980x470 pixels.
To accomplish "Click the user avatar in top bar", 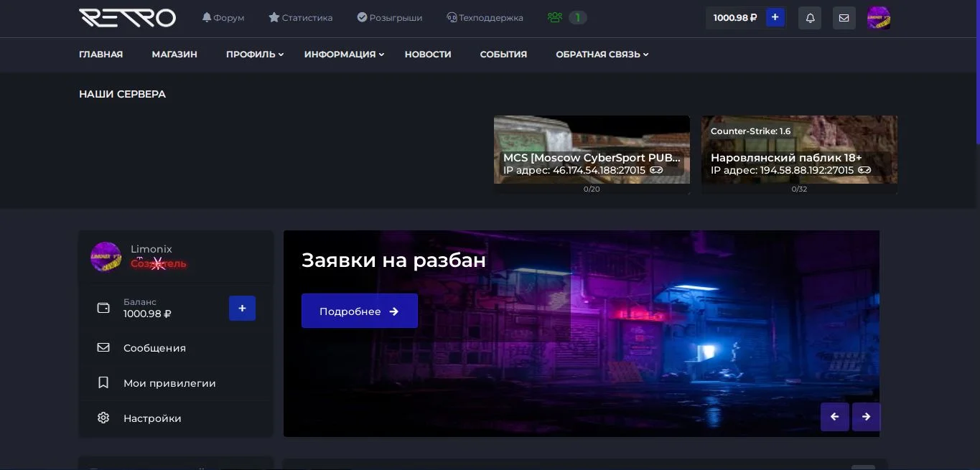I will point(878,18).
